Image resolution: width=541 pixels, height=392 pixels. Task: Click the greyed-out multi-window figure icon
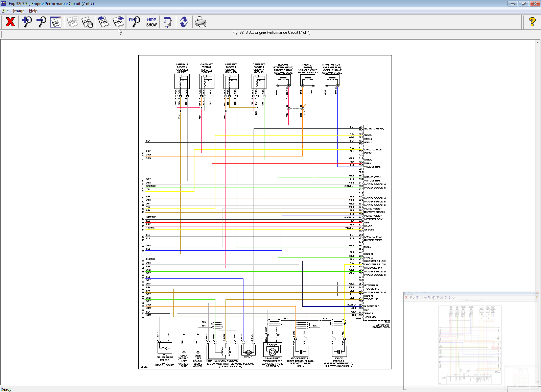72,22
